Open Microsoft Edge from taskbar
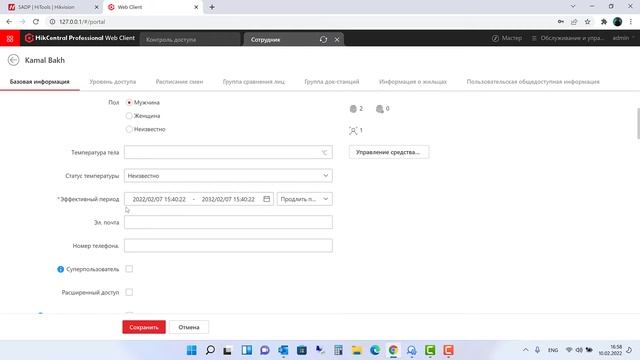The image size is (640, 360). (375, 350)
